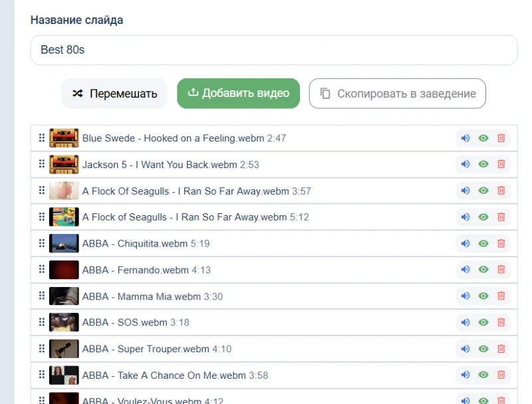Toggle visibility of Jackson 5 - I Want You Back
Image resolution: width=532 pixels, height=404 pixels.
coord(483,164)
